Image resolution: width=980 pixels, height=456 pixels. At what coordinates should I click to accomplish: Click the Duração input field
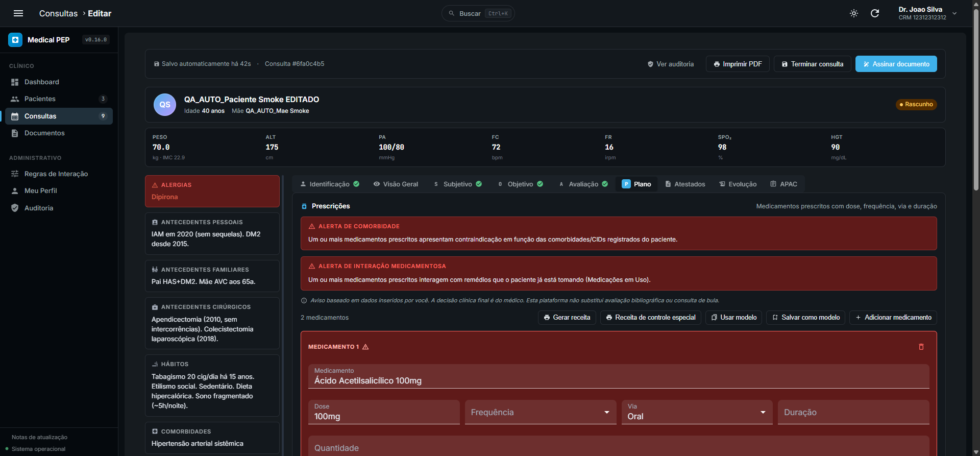[853, 412]
